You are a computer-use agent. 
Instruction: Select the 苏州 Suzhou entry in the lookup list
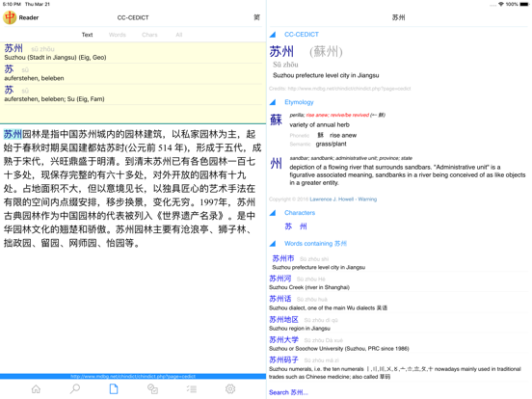(133, 53)
